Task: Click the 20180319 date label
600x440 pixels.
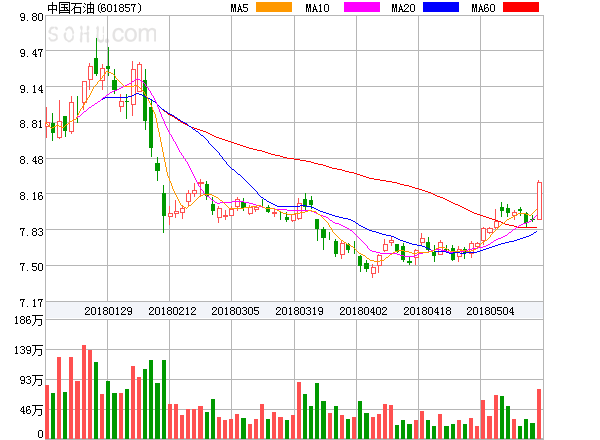Action: (x=299, y=311)
